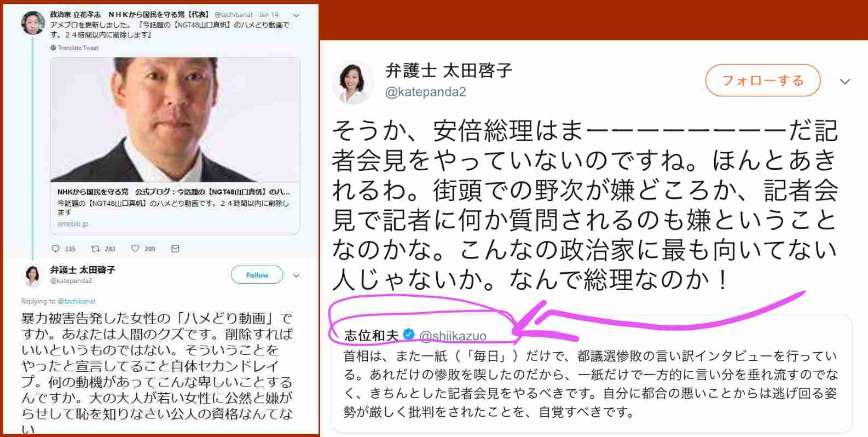Click the globe icon beside Translate Tweet

[53, 48]
